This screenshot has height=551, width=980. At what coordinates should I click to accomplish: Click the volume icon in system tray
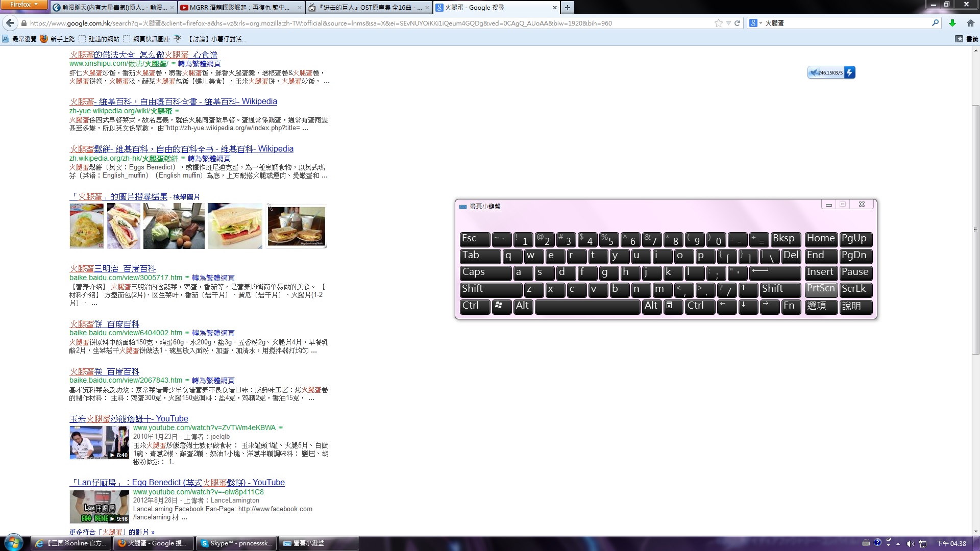pyautogui.click(x=910, y=544)
